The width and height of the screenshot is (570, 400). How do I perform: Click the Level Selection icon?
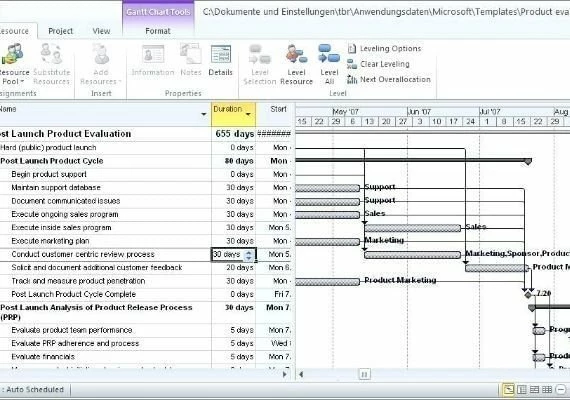coord(260,65)
